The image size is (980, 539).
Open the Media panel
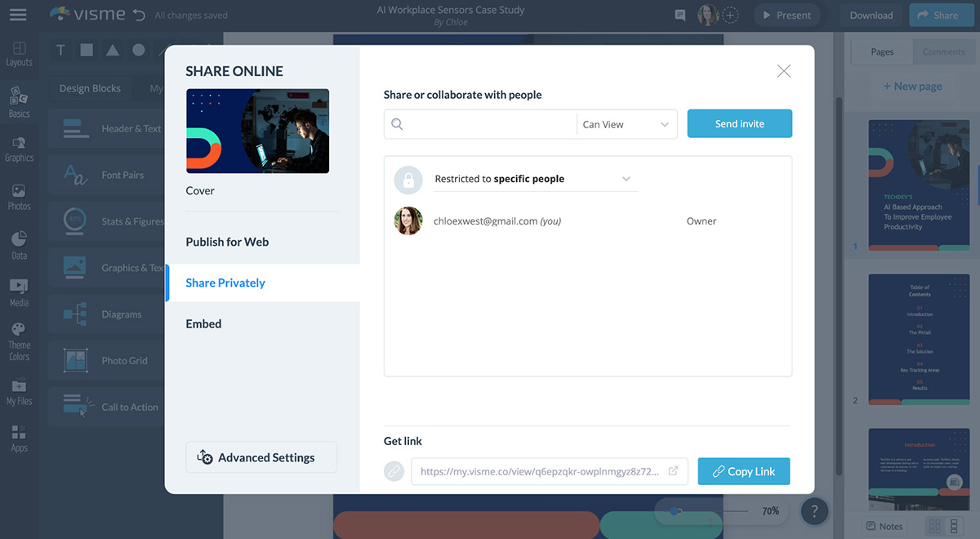pos(18,289)
